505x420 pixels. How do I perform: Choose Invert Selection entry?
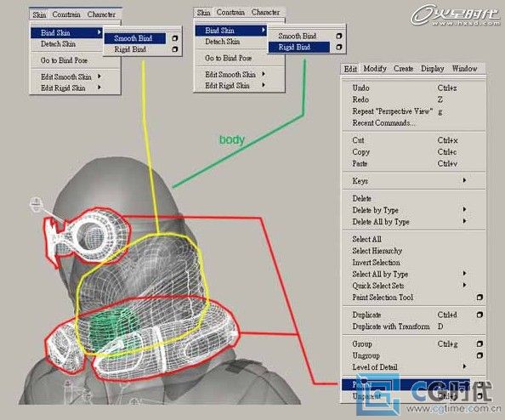point(376,262)
